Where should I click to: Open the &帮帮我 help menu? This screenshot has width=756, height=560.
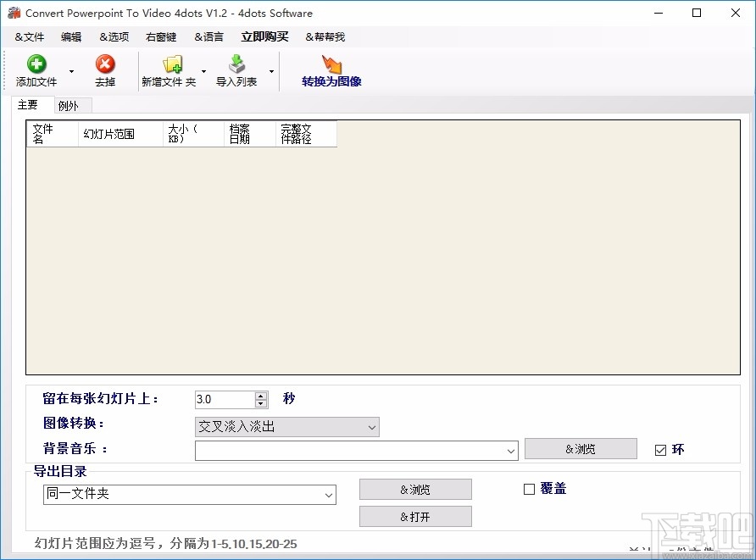(x=325, y=37)
